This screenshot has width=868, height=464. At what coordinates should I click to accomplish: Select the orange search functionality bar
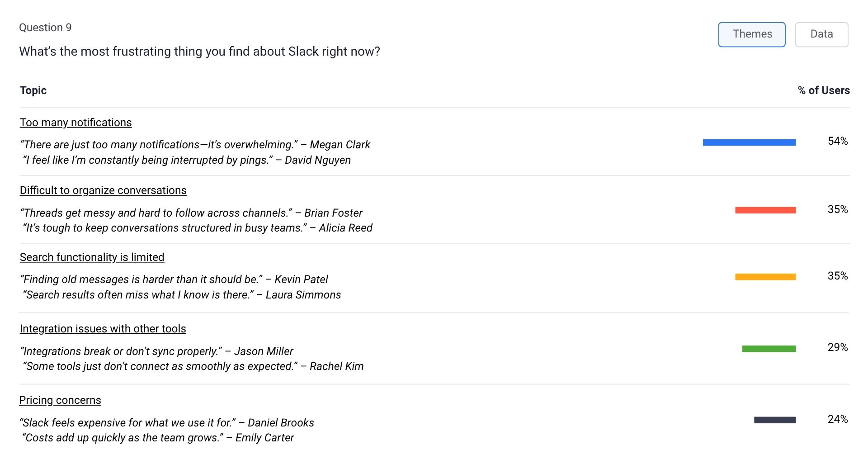[x=765, y=277]
